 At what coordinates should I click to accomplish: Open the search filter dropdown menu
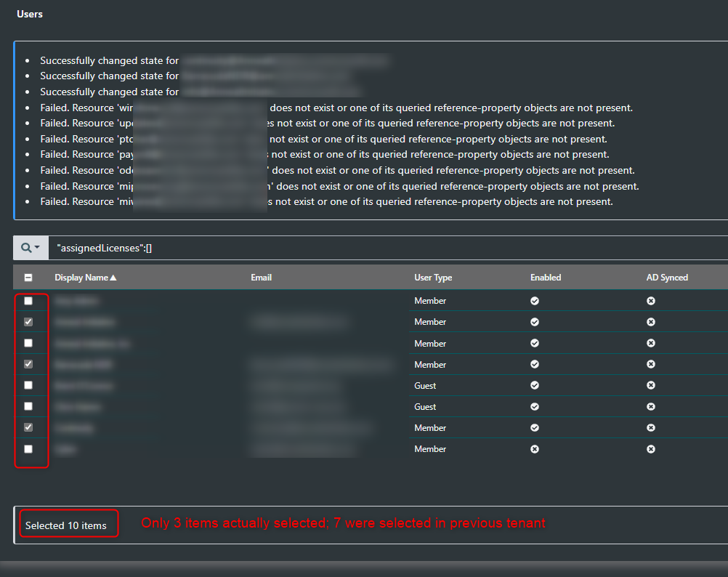39,247
